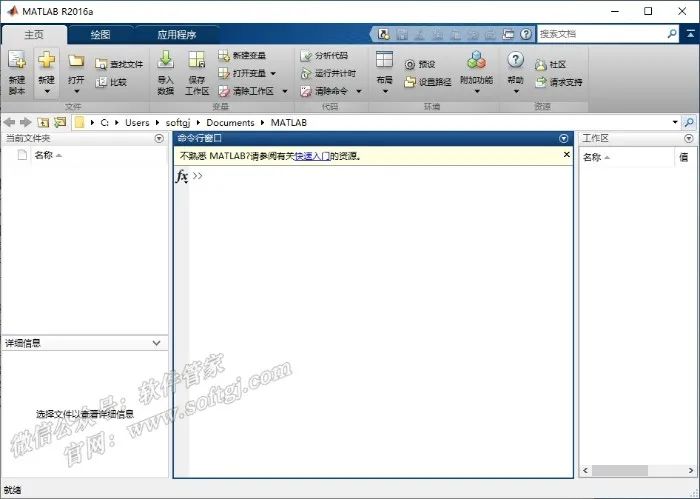
Task: Click the New (新建) plus icon
Action: 46,60
